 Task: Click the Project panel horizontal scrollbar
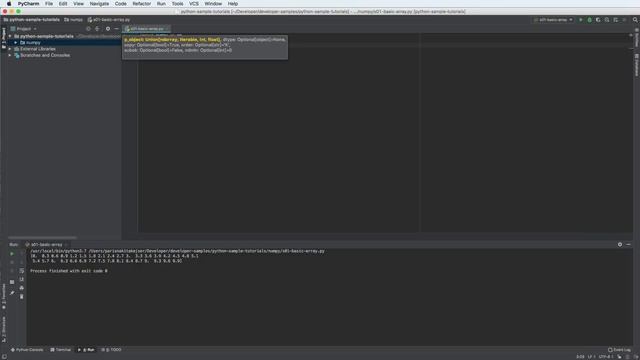point(42,237)
